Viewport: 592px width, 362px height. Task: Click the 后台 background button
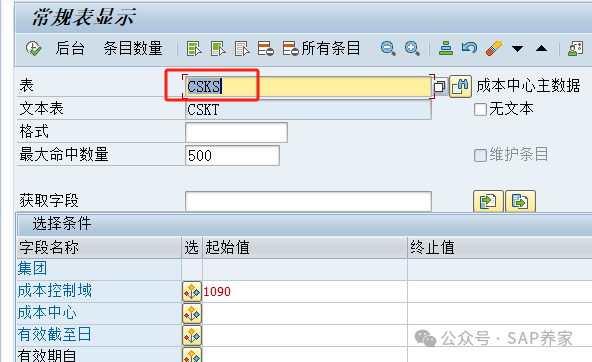70,49
